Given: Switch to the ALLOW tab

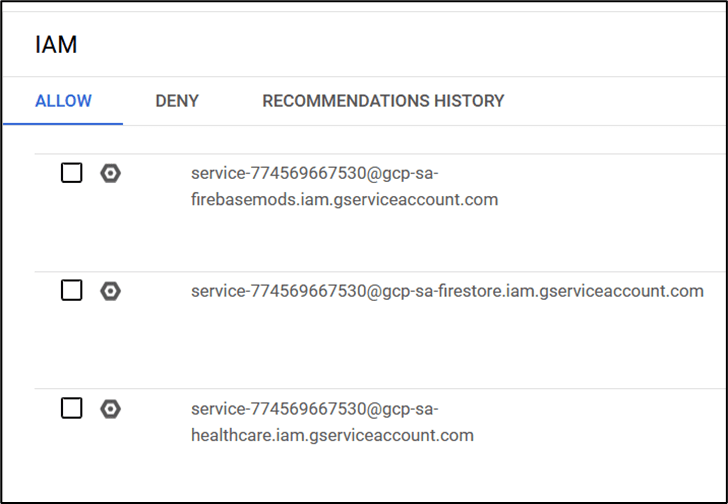Looking at the screenshot, I should pyautogui.click(x=63, y=101).
